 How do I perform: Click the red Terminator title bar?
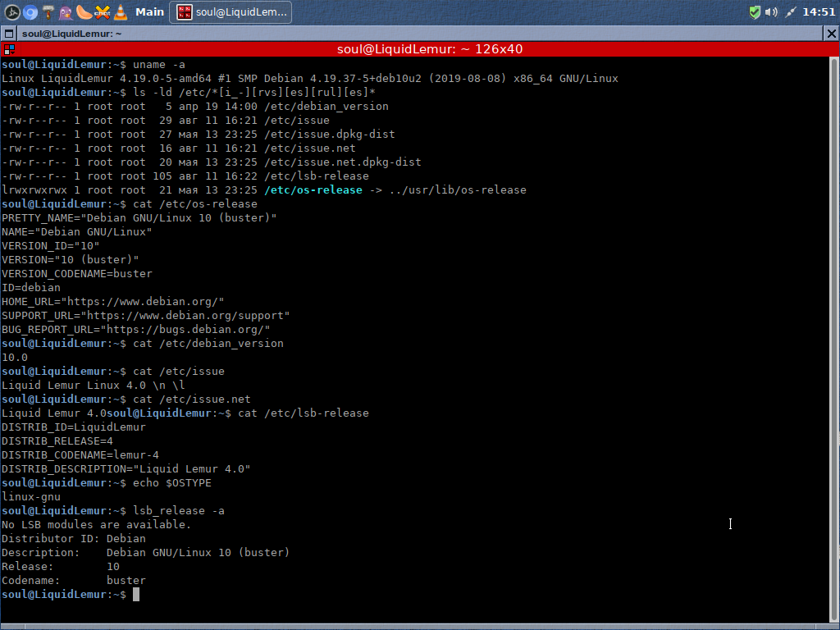pyautogui.click(x=420, y=49)
